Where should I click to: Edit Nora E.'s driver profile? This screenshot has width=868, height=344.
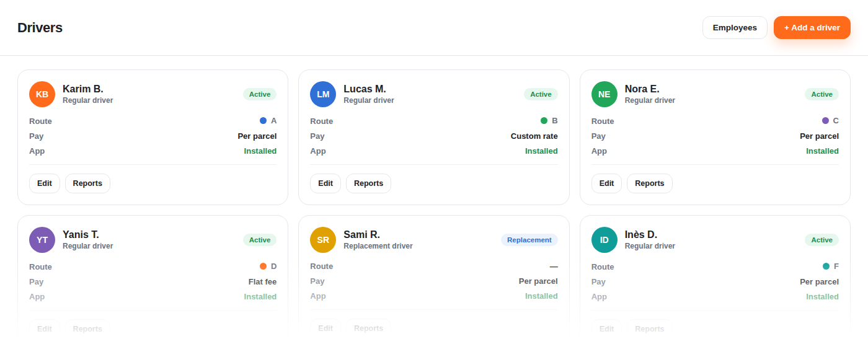click(606, 183)
